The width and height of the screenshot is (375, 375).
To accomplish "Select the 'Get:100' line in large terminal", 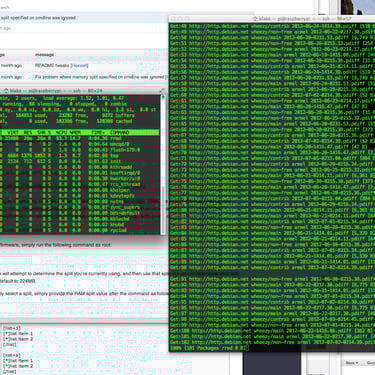I will [x=272, y=331].
